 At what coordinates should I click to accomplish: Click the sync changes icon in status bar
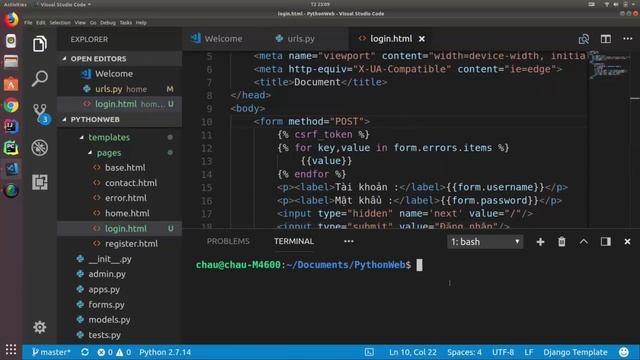85,352
